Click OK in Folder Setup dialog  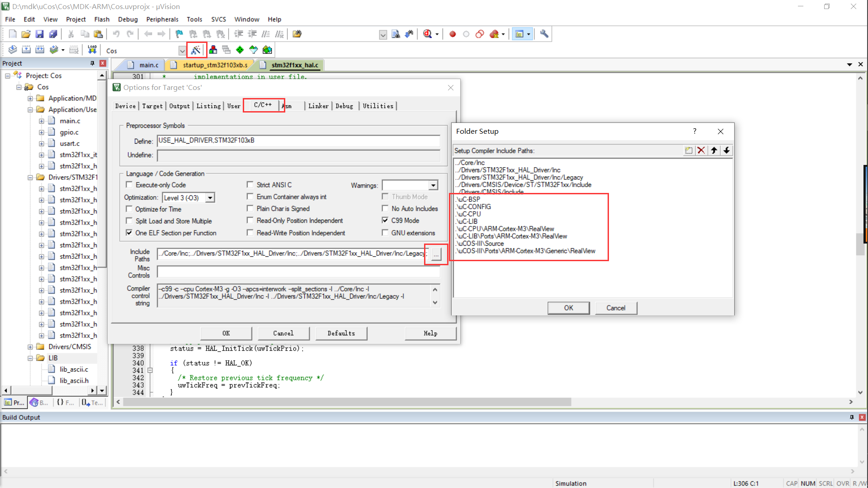[568, 308]
